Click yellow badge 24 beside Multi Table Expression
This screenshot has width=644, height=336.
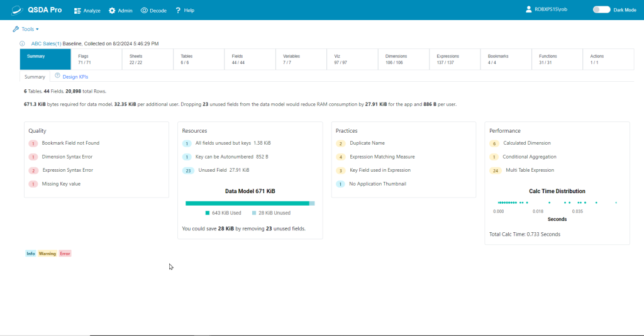click(496, 171)
